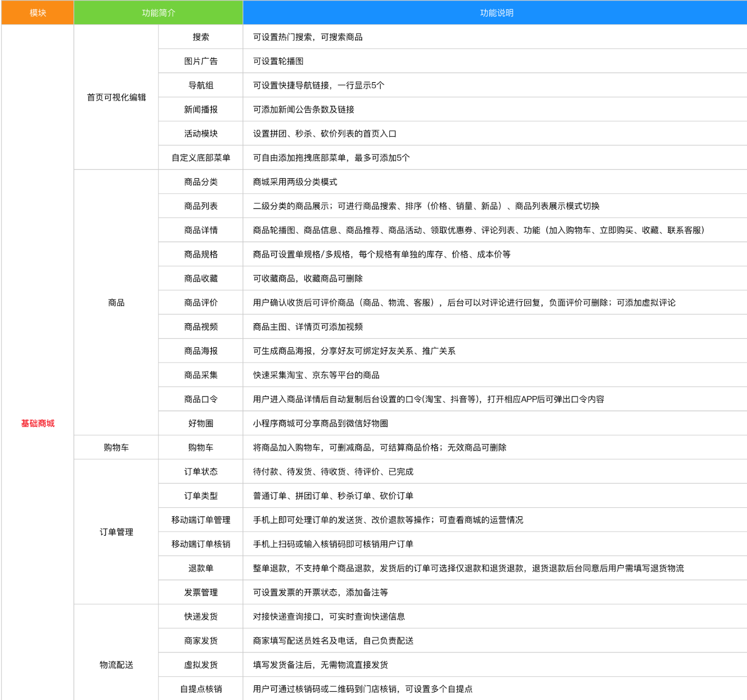
Task: Select the 商品口令 feature cell
Action: click(x=201, y=399)
